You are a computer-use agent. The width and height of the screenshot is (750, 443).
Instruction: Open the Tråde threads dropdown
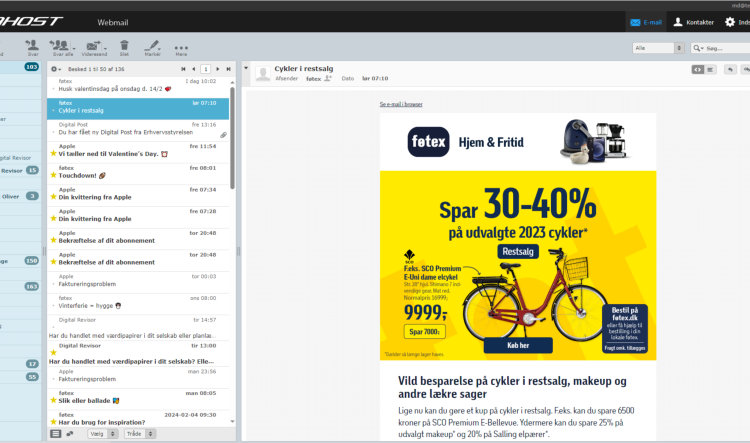click(x=139, y=434)
